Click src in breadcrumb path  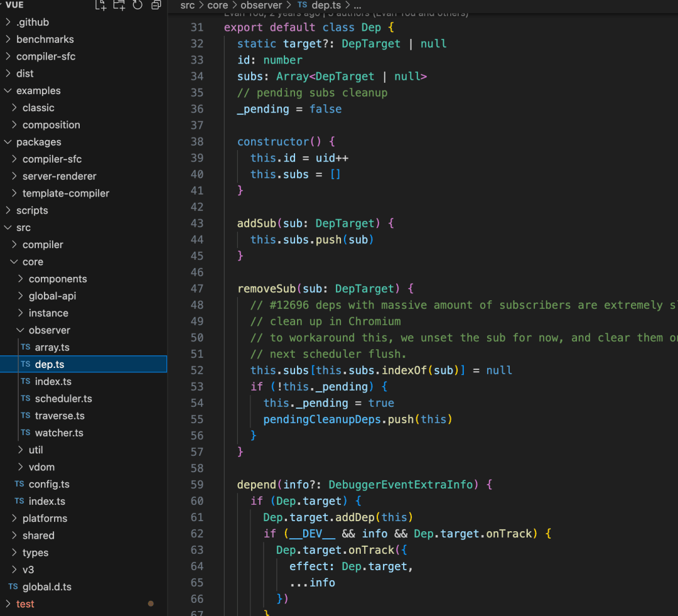[x=187, y=5]
